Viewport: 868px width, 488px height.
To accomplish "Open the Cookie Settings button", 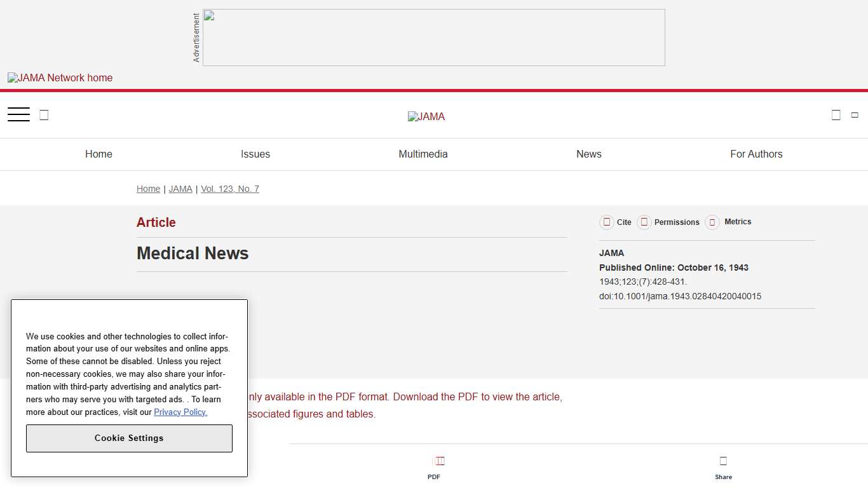I will coord(129,438).
